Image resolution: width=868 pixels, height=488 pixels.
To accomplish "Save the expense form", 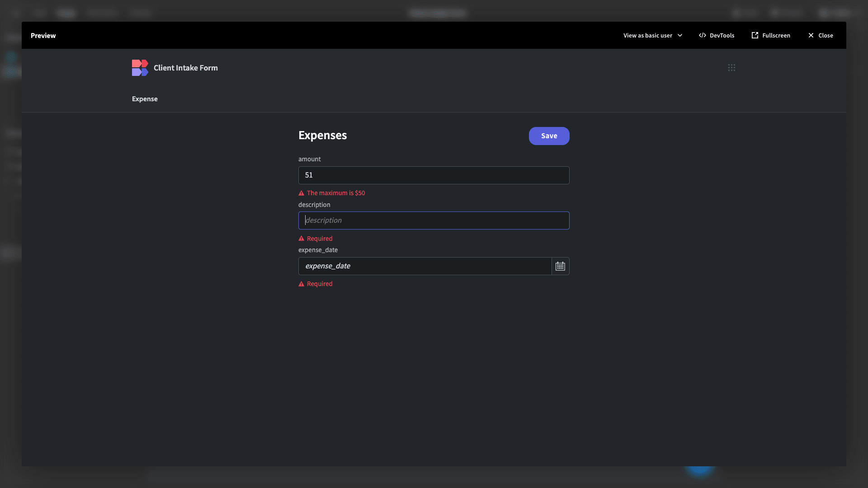I will (549, 136).
